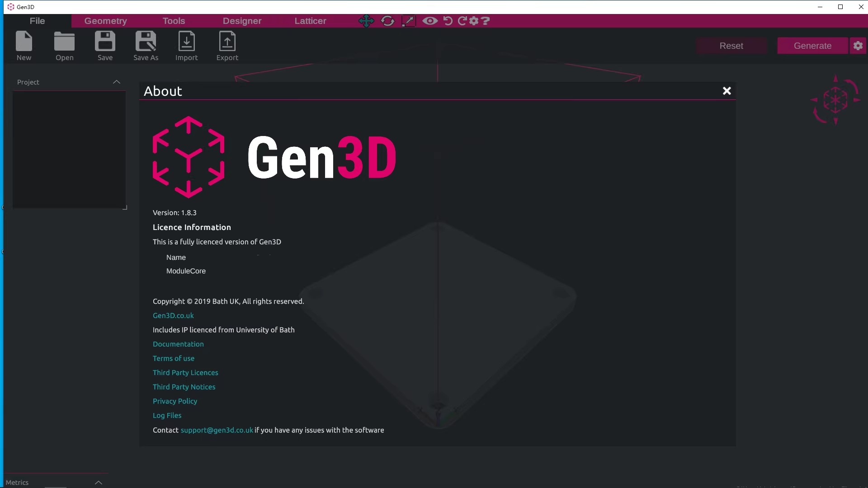Screen dimensions: 868x488
Task: Collapse the Project panel
Action: tap(116, 82)
